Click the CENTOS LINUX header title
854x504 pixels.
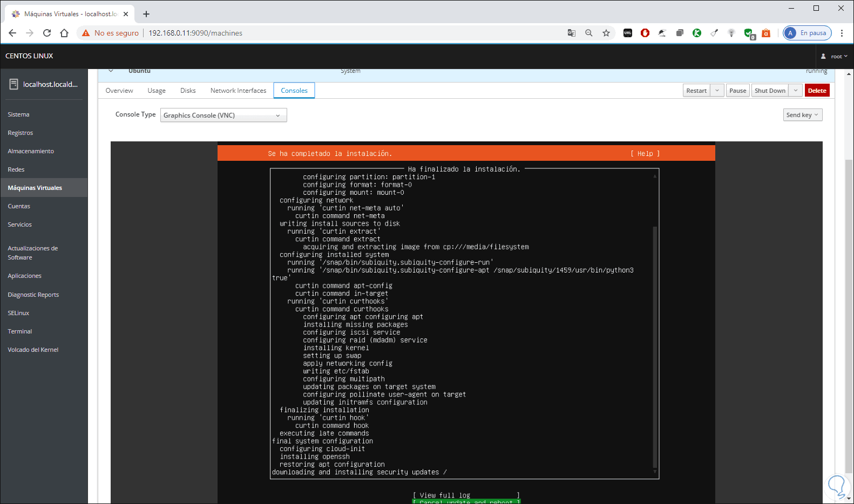pos(29,56)
